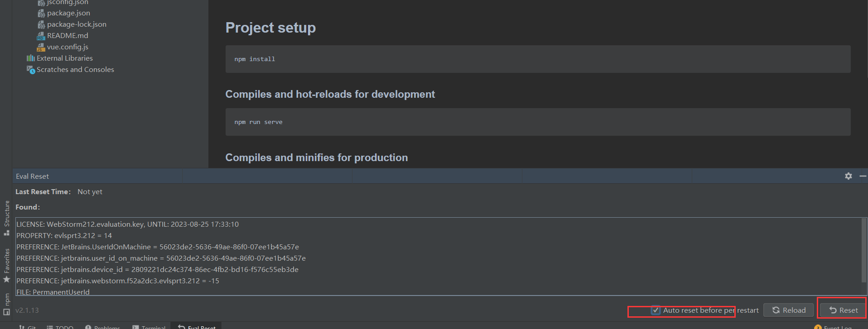
Task: Click the Last Reset Time 'Not yet' value
Action: point(90,191)
